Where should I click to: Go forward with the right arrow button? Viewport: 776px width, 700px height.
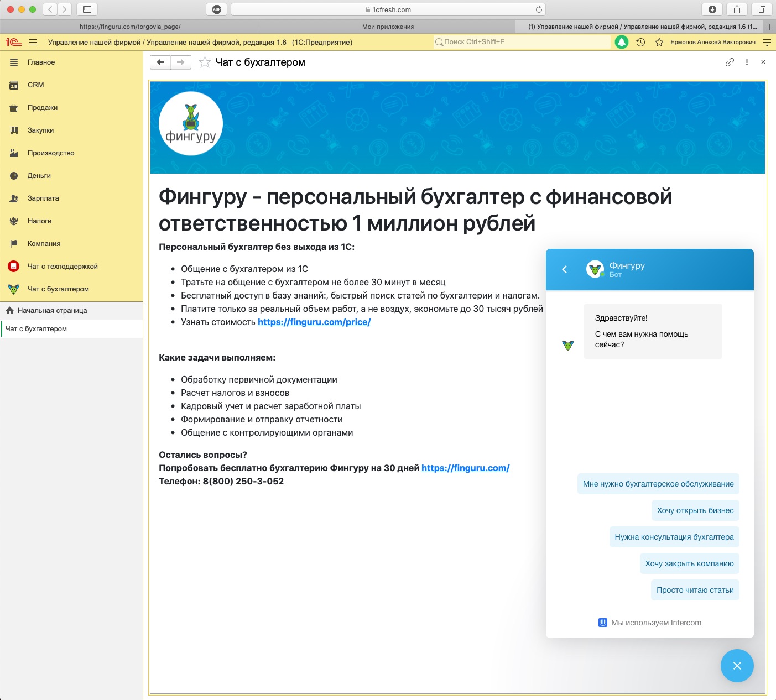point(181,62)
